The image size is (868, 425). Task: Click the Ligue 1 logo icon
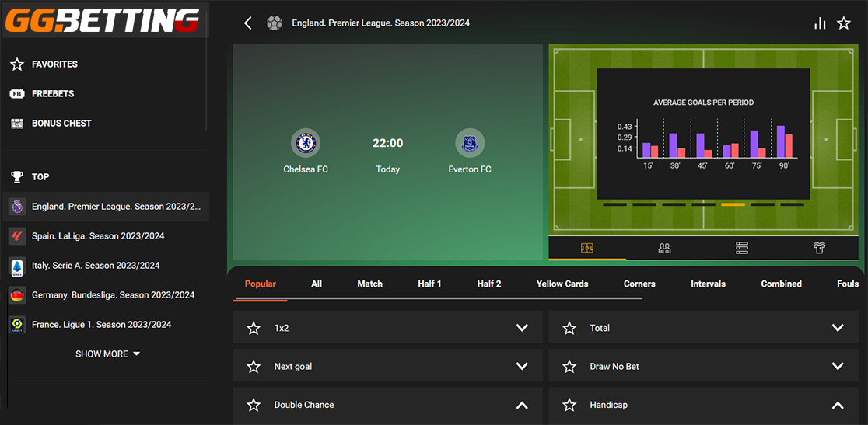click(17, 325)
